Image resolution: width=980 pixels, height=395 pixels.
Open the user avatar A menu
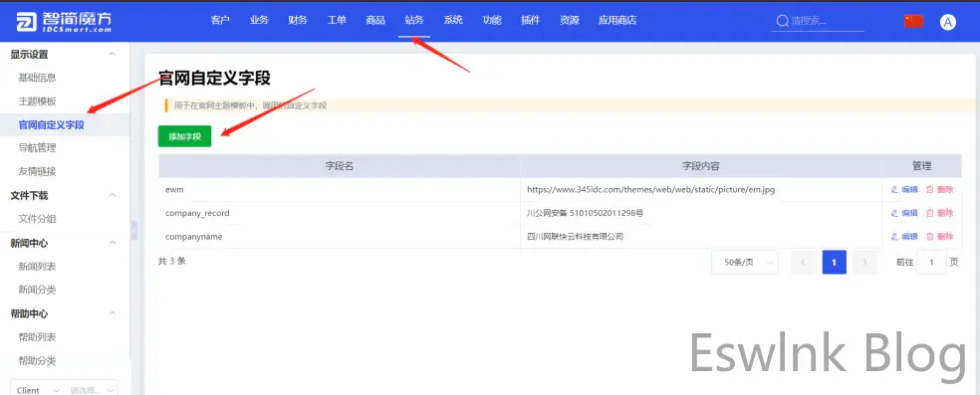click(948, 22)
